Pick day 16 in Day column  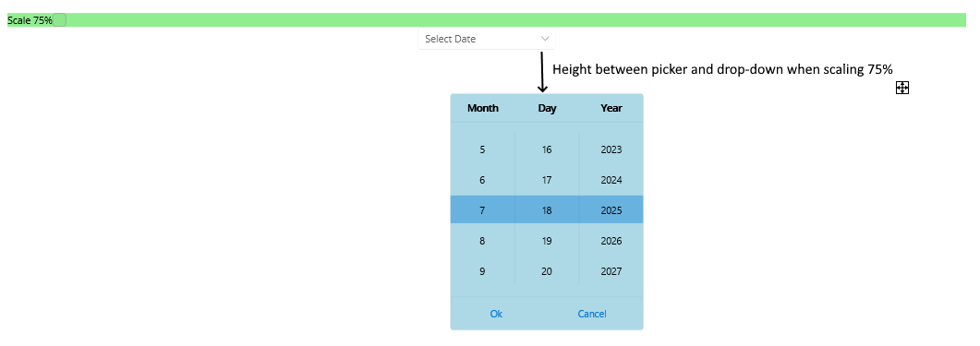point(547,149)
